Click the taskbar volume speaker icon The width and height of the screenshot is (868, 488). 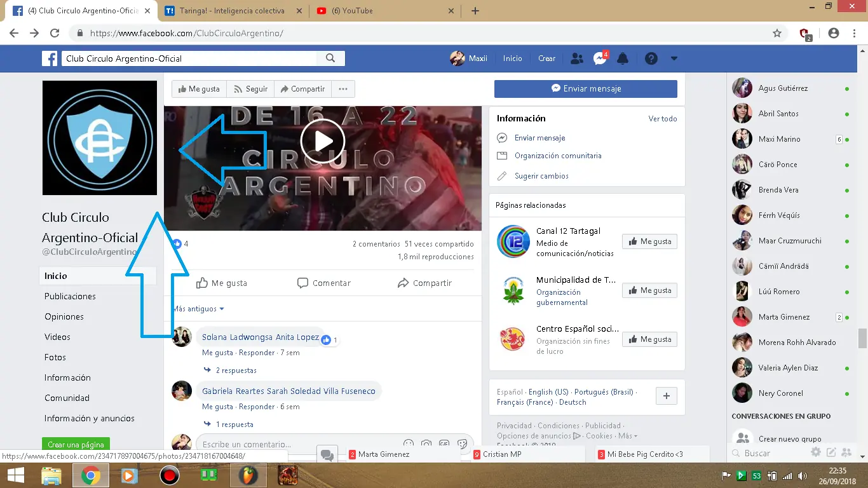click(x=803, y=476)
